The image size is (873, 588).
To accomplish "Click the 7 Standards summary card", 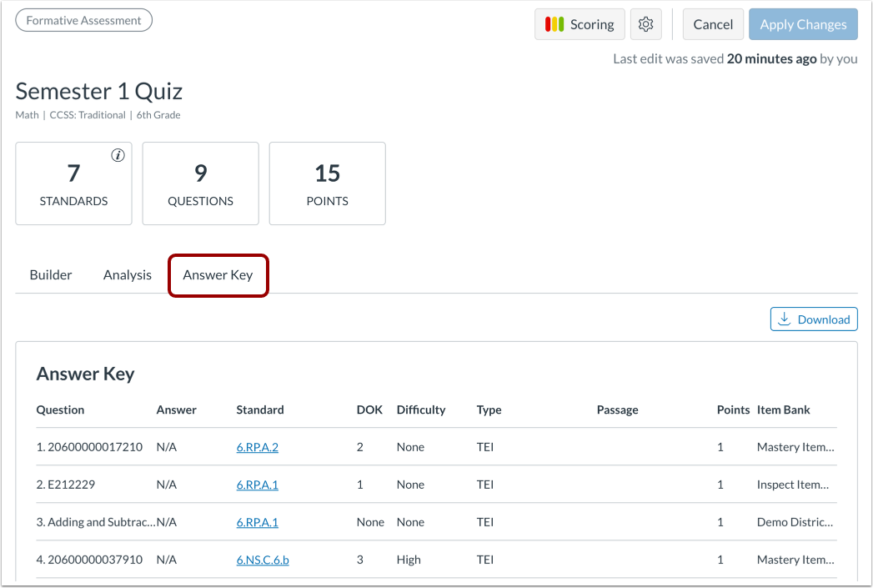I will (x=73, y=183).
